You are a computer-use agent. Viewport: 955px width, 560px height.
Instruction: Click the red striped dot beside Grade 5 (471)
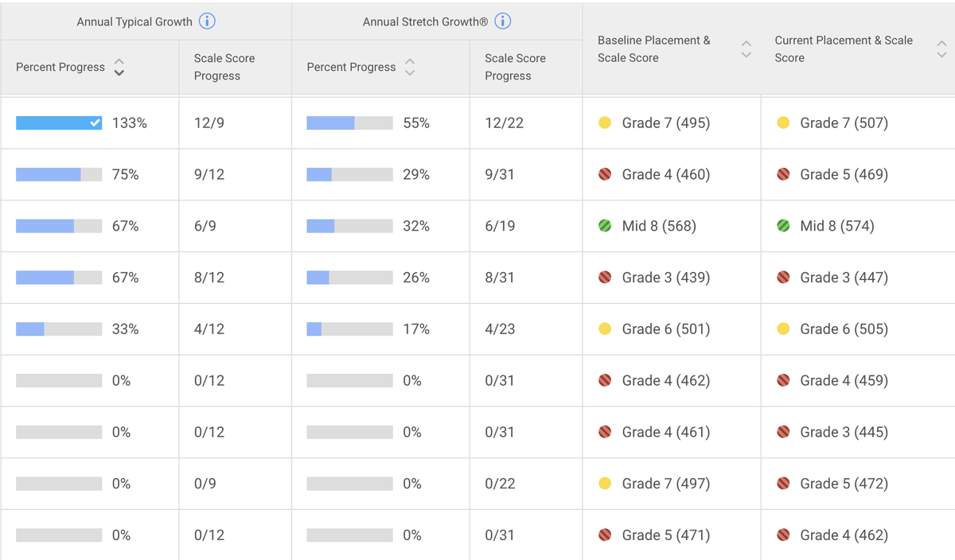click(605, 535)
